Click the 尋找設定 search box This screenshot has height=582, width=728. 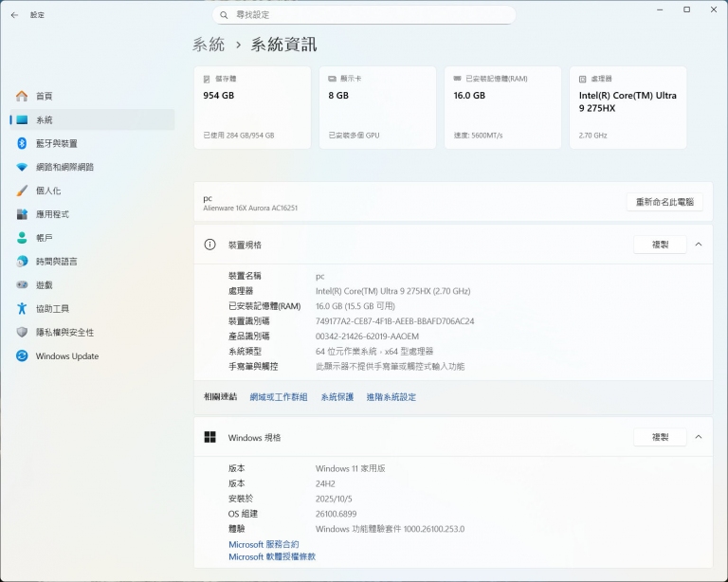365,15
